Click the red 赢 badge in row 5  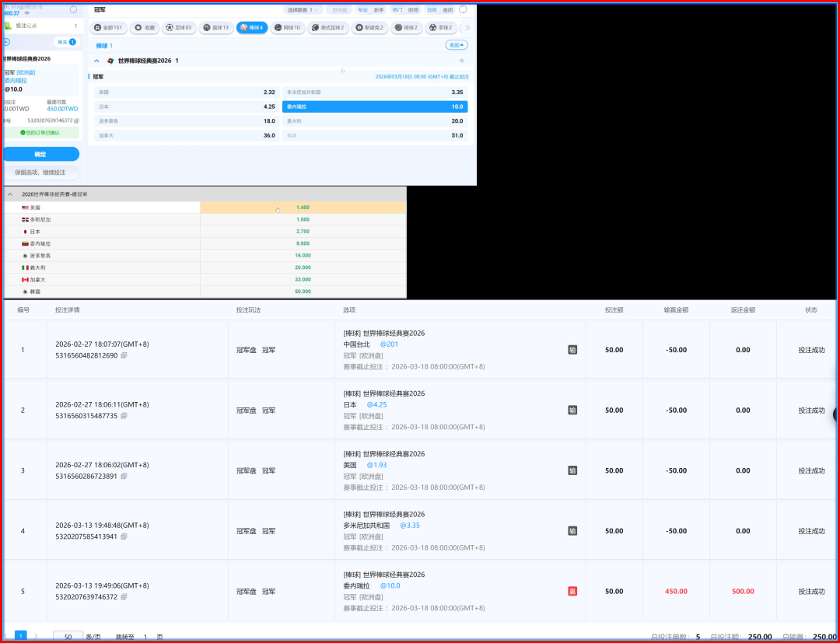[572, 591]
